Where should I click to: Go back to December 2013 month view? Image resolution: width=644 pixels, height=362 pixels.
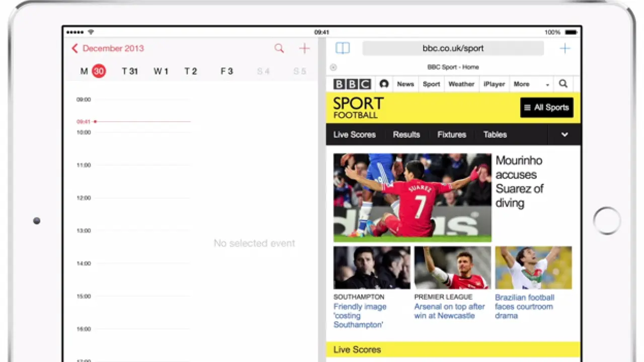[108, 48]
